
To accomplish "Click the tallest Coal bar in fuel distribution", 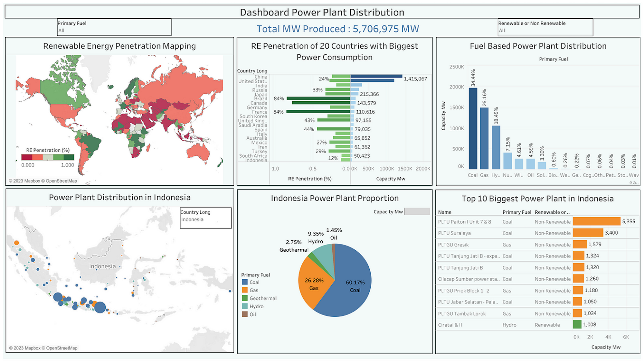I will tap(473, 129).
